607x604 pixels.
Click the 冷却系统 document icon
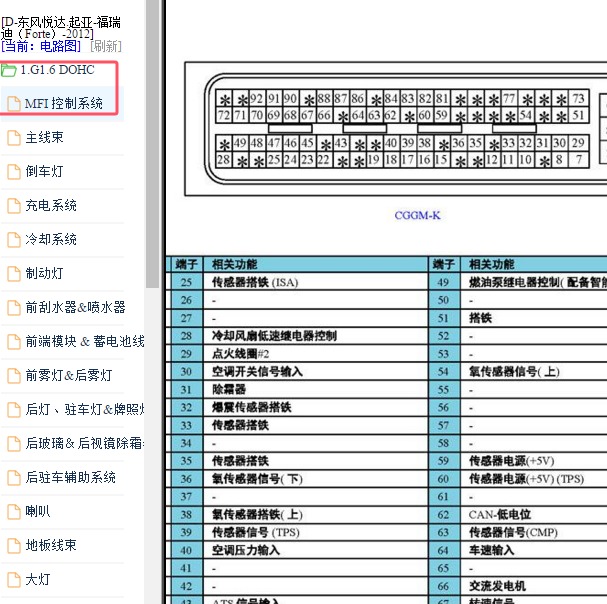[x=14, y=240]
